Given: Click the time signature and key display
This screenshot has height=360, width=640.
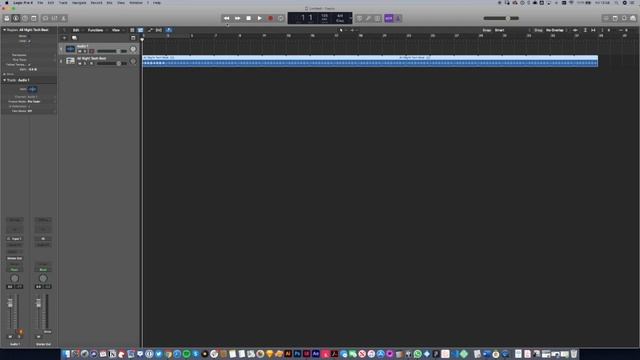Looking at the screenshot, I should (340, 18).
